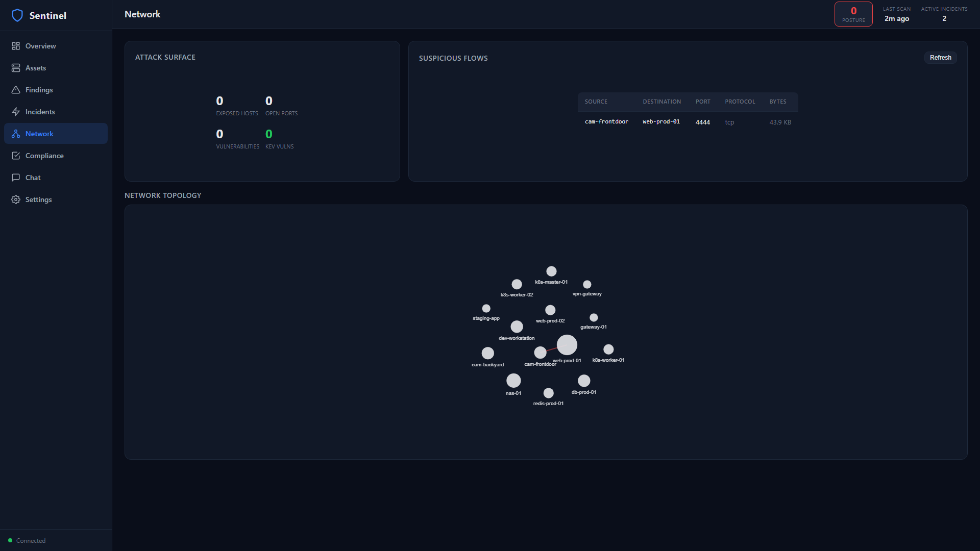Click the red Posture score indicator

pos(853,14)
